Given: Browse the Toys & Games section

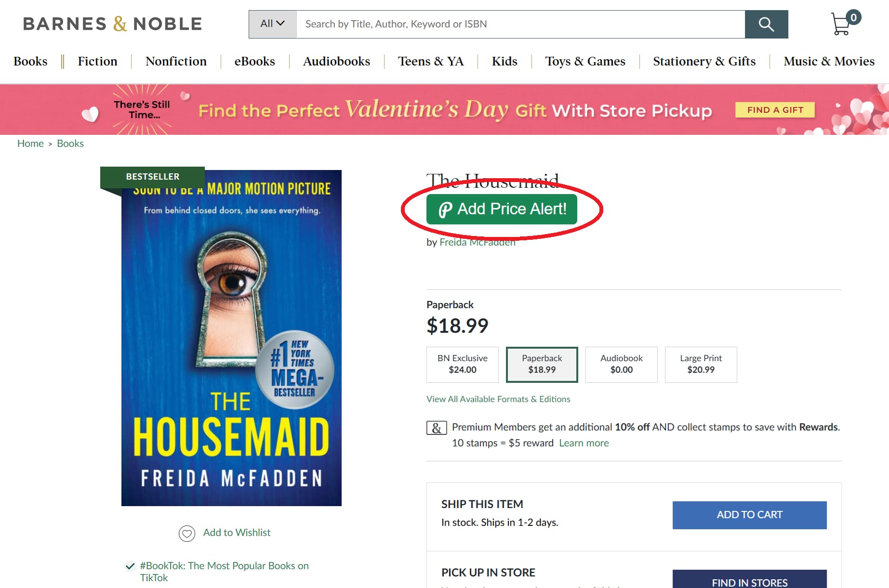Looking at the screenshot, I should point(585,61).
